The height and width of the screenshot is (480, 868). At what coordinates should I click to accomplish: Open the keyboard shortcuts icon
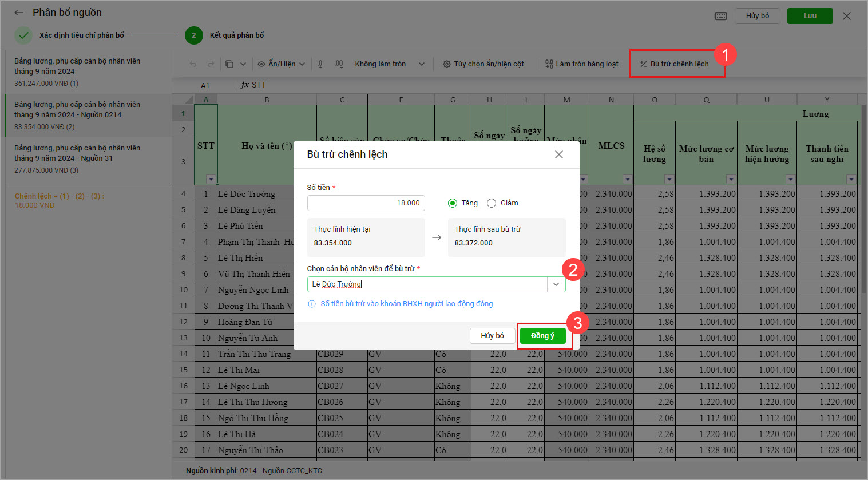click(x=721, y=16)
